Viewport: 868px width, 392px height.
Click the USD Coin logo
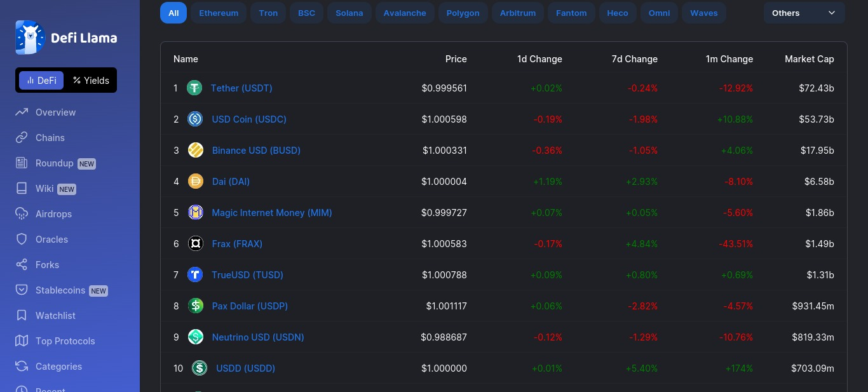click(x=195, y=119)
